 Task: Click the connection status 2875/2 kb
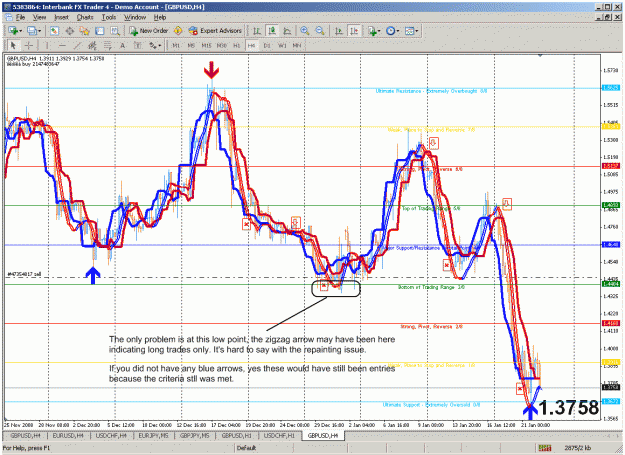578,448
